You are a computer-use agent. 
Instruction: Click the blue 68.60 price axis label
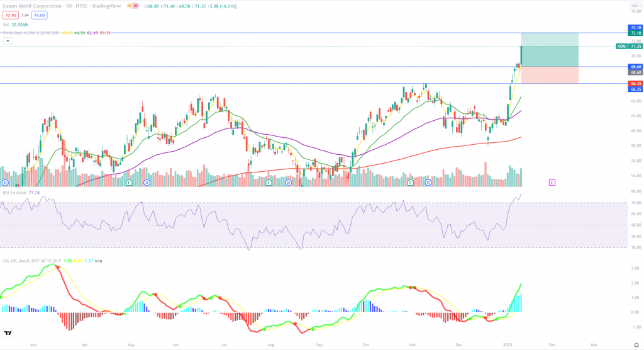(x=635, y=67)
